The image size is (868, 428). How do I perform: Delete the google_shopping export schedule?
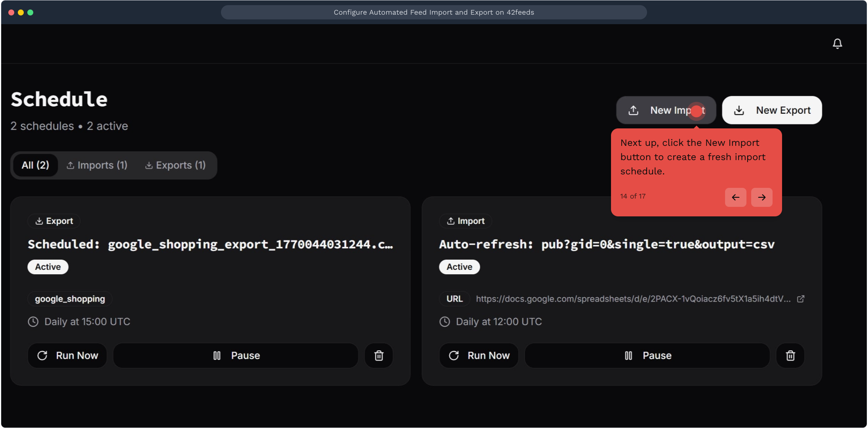(379, 355)
